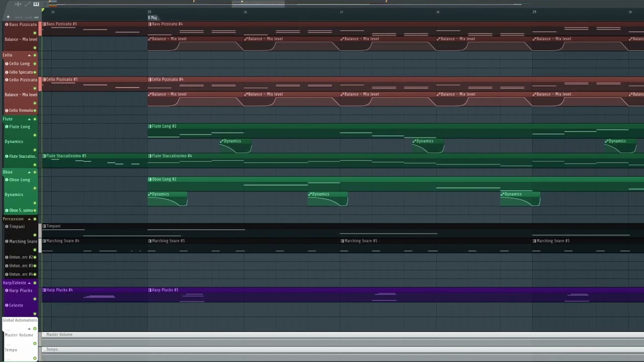The image size is (644, 362).
Task: Click the Harp Plucks track icon
Action: [x=7, y=290]
